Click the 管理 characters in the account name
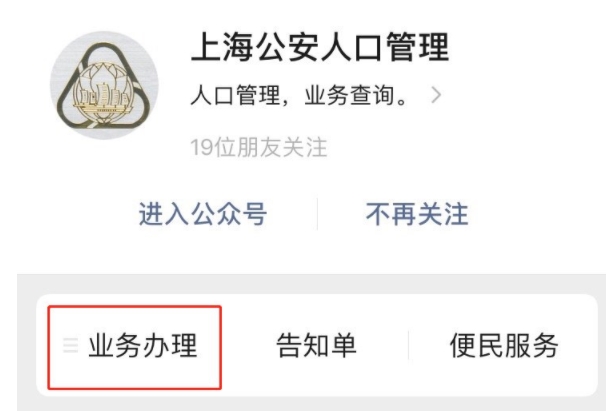 point(417,47)
